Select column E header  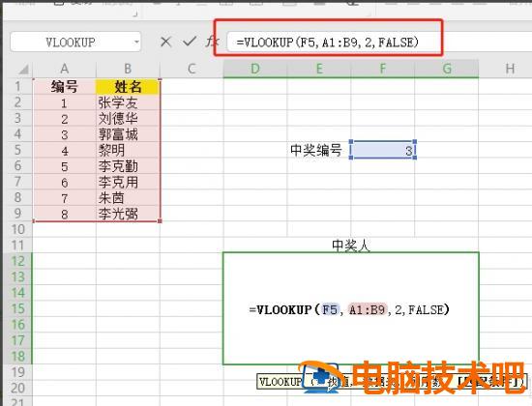coord(319,69)
